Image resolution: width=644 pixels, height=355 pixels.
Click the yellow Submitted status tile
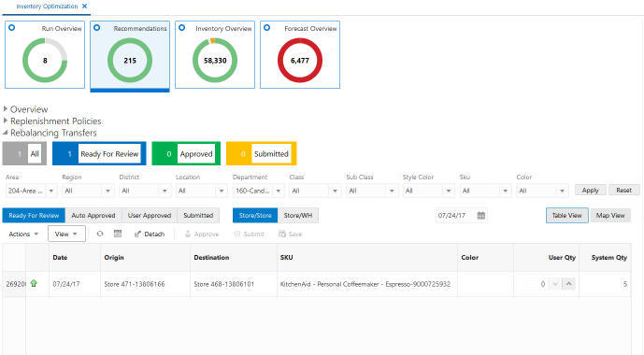point(261,154)
